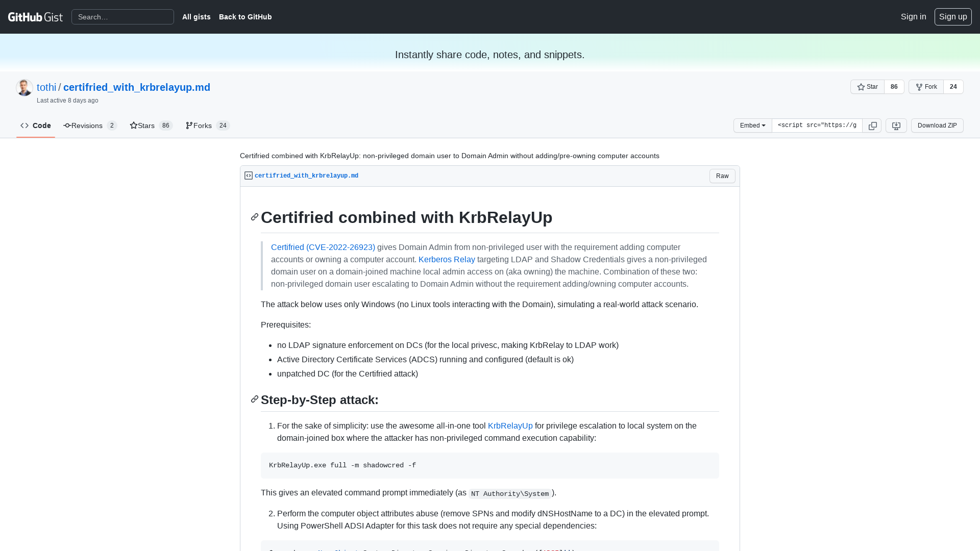The image size is (980, 551).
Task: Click the 'Prerequisites:' text
Action: point(286,324)
